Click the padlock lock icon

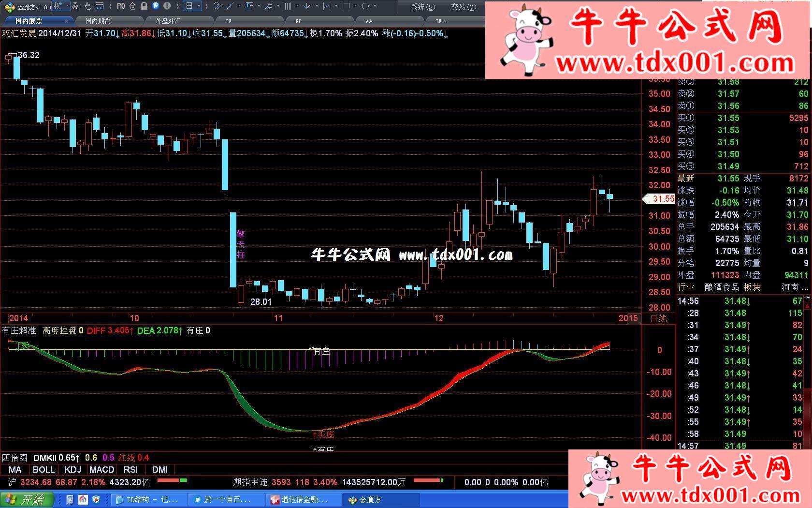(144, 6)
